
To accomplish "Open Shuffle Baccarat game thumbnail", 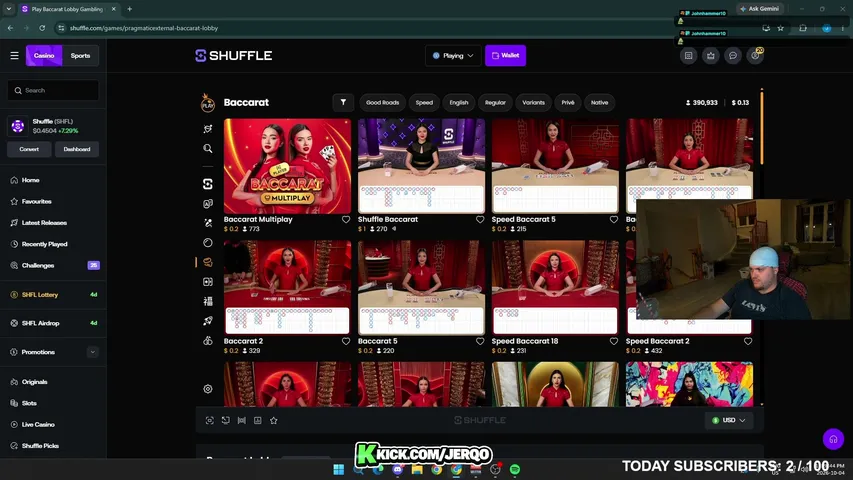I will pos(421,166).
